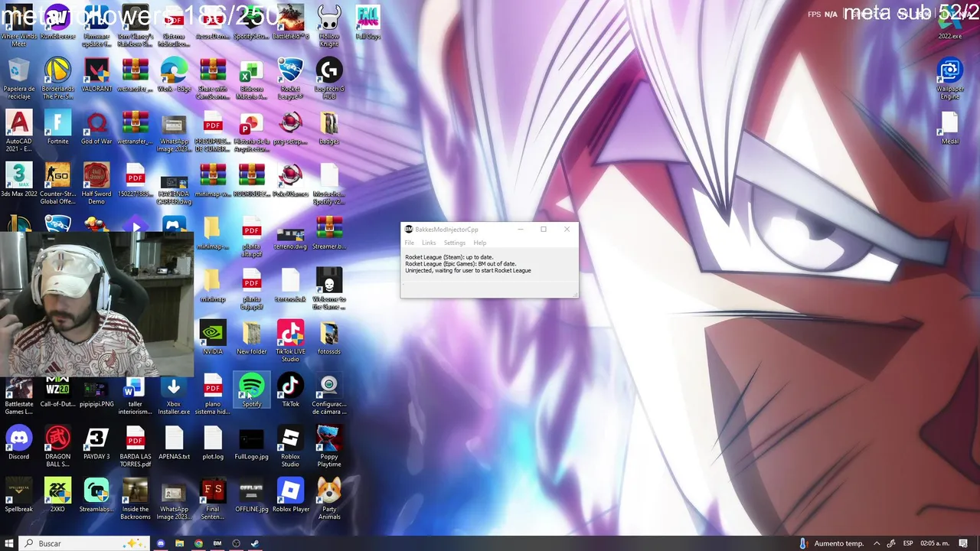Click the 'BM out of date' status line
The width and height of the screenshot is (980, 551).
461,264
